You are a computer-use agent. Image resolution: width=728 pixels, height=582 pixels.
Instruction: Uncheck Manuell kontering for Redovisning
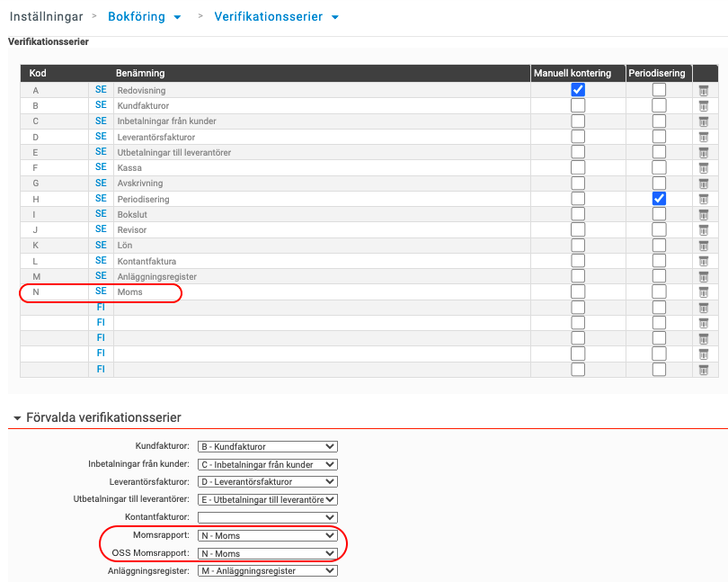point(578,90)
